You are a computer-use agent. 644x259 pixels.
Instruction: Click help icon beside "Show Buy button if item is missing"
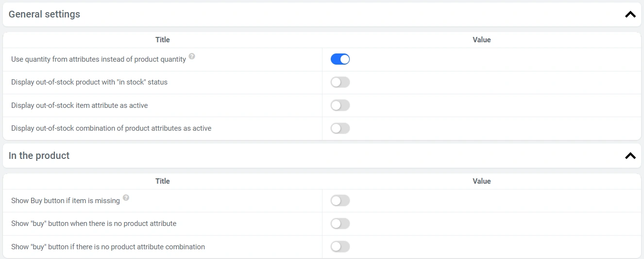tap(126, 198)
